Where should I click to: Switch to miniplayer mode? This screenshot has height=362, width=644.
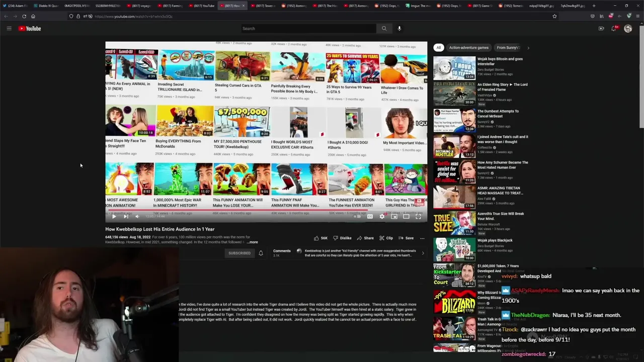click(394, 216)
